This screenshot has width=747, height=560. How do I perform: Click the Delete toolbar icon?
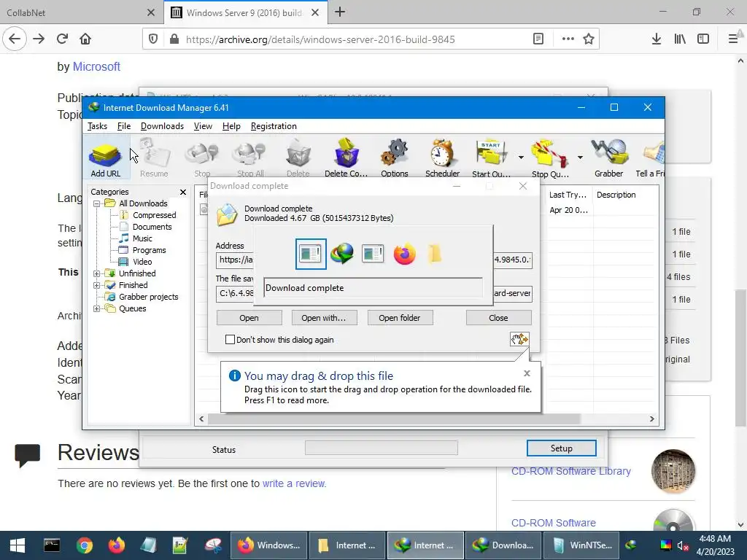tap(298, 160)
